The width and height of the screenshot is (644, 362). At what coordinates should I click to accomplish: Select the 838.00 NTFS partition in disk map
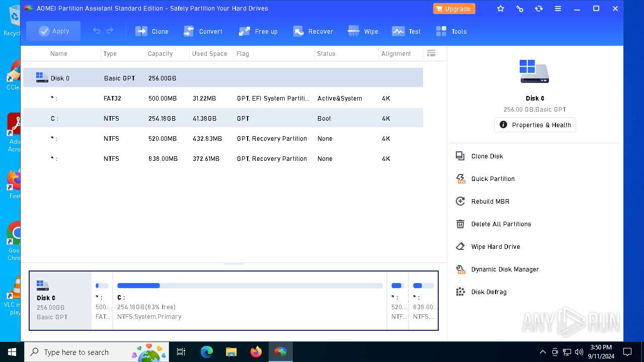coord(423,301)
